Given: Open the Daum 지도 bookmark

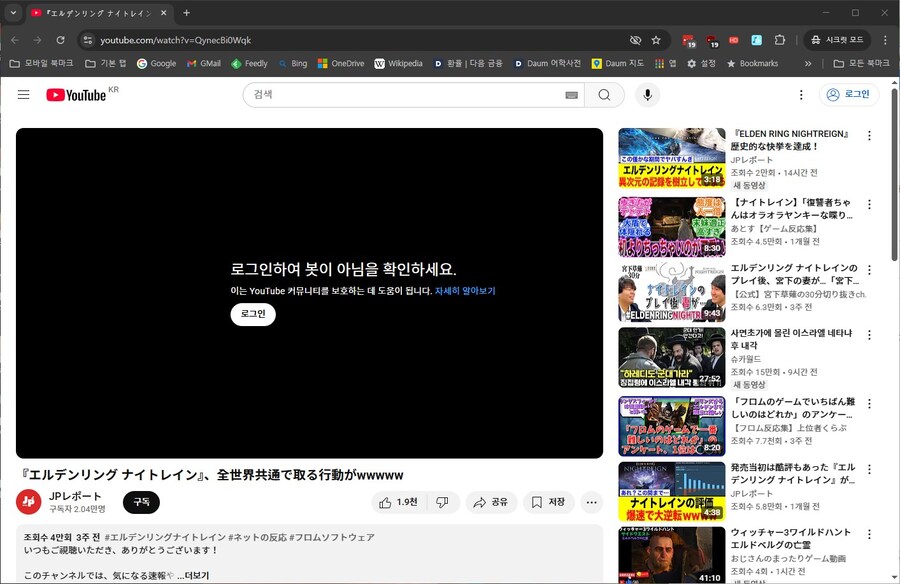Looking at the screenshot, I should point(618,64).
